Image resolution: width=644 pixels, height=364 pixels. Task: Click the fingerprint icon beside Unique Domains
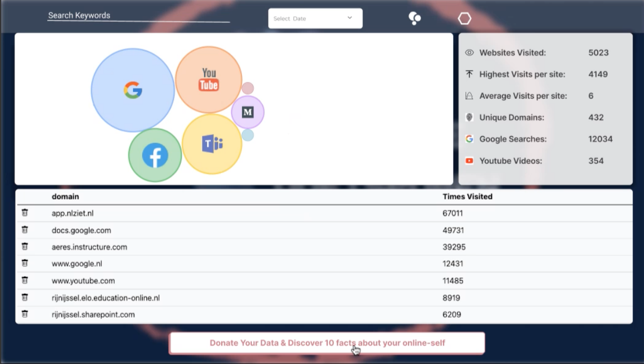click(x=469, y=118)
